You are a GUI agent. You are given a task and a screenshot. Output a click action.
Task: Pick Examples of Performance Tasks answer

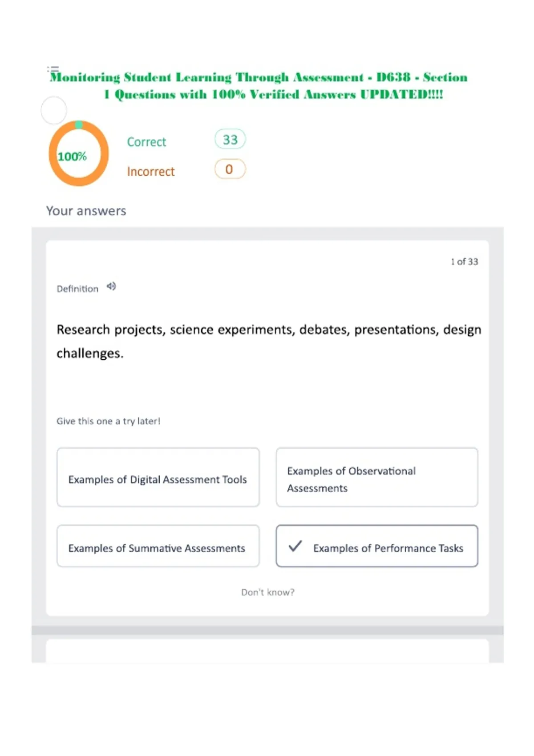(377, 546)
